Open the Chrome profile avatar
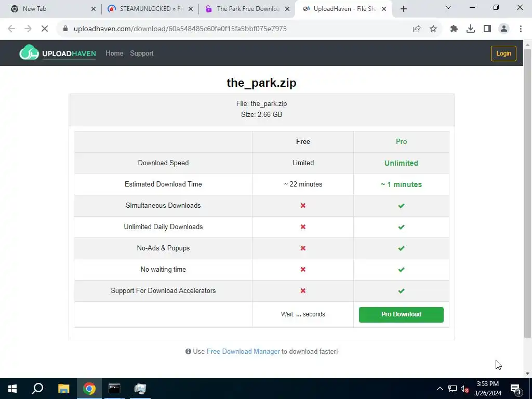The height and width of the screenshot is (399, 532). pos(504,29)
